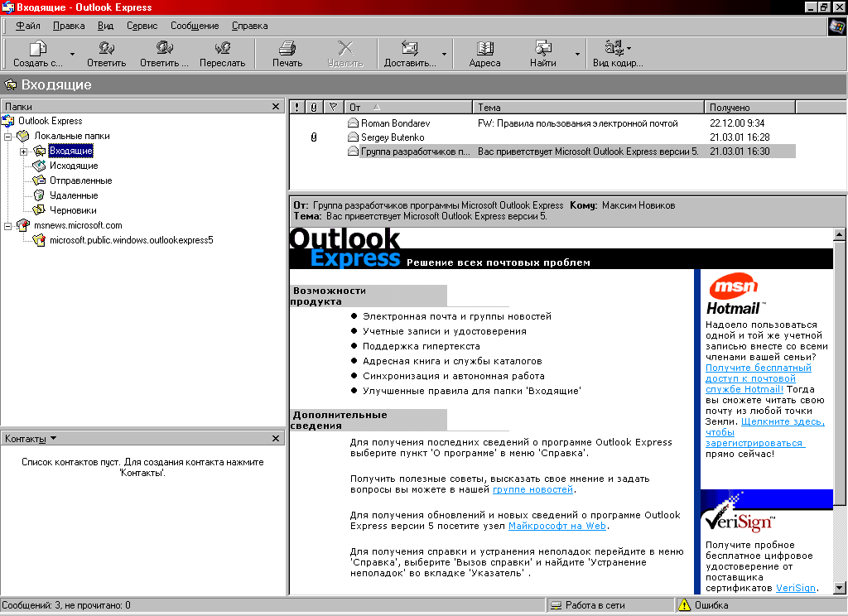This screenshot has width=848, height=616.
Task: Click the Исходящие outbox folder icon
Action: [39, 166]
